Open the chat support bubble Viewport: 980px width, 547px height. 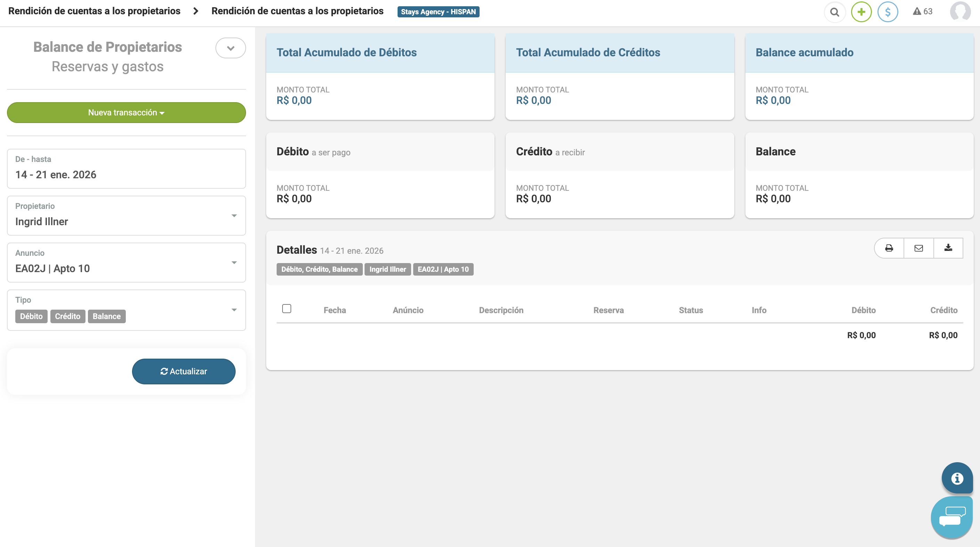pyautogui.click(x=952, y=517)
